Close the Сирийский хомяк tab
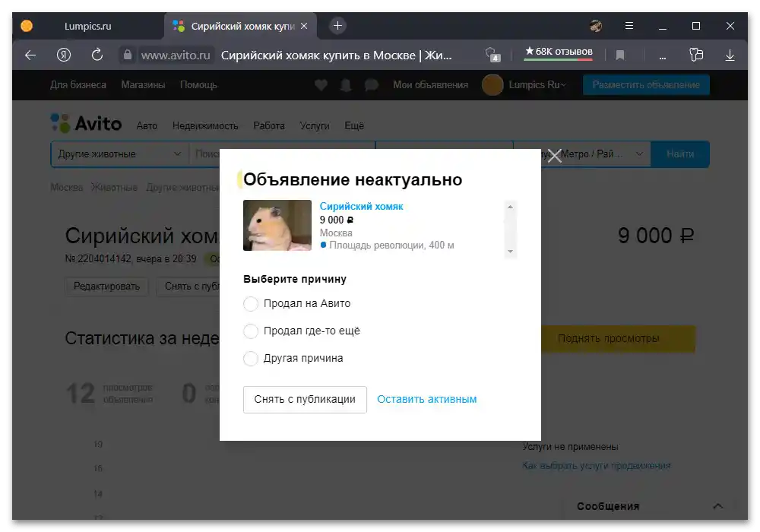The height and width of the screenshot is (532, 760). [x=304, y=26]
